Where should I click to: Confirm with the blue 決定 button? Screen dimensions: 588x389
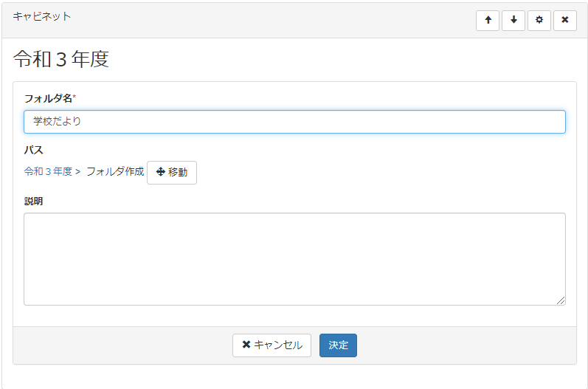coord(338,345)
